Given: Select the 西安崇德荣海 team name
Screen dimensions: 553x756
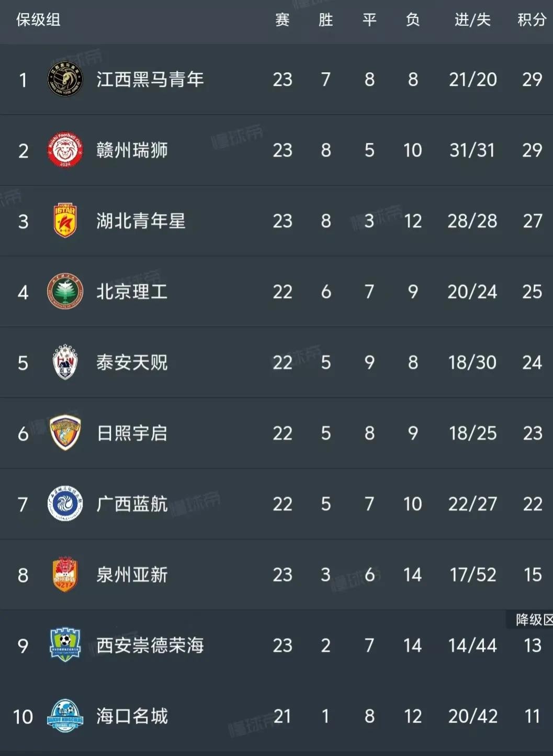Looking at the screenshot, I should tap(150, 645).
